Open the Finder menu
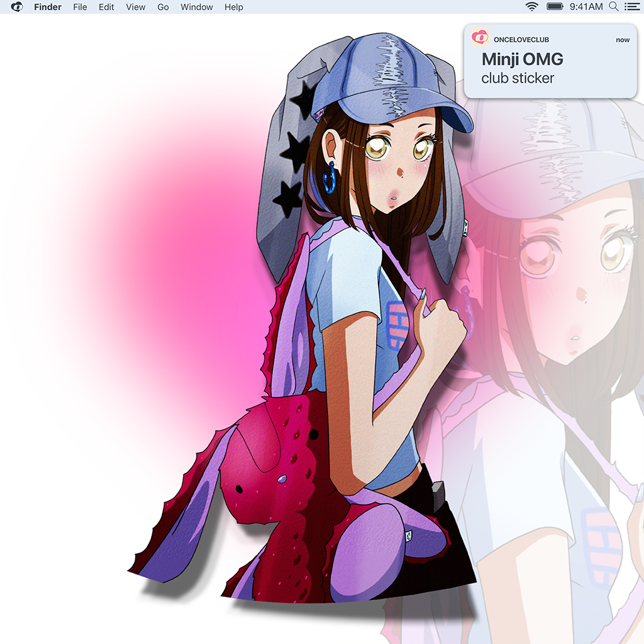Viewport: 644px width, 644px height. click(x=48, y=7)
